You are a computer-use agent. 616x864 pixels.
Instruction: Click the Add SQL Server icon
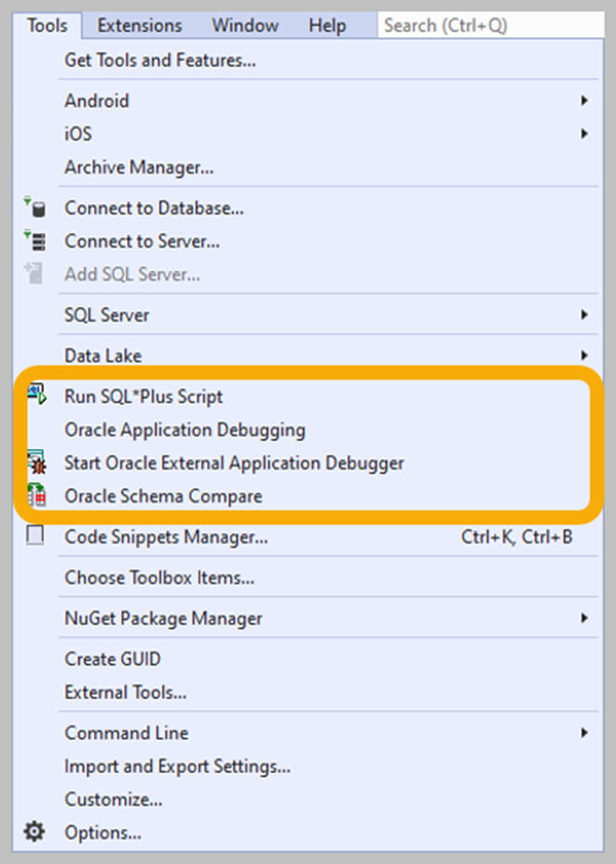[x=34, y=274]
